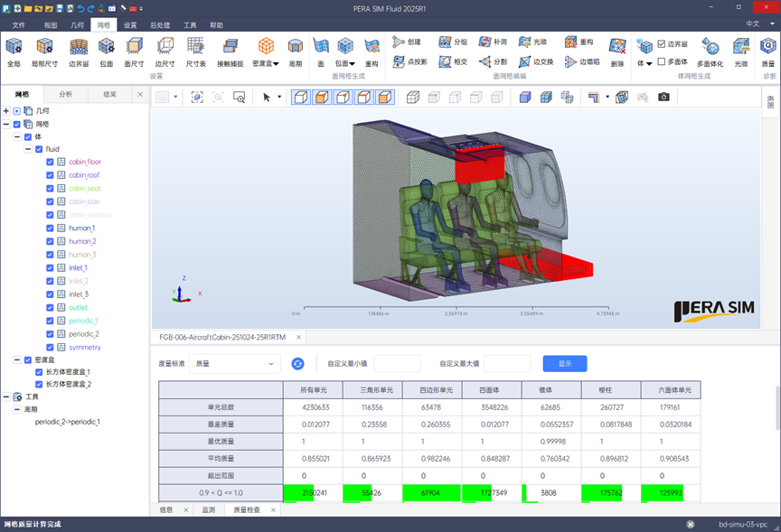Image resolution: width=781 pixels, height=532 pixels.
Task: Expand the 几何 tree node
Action: tap(6, 110)
